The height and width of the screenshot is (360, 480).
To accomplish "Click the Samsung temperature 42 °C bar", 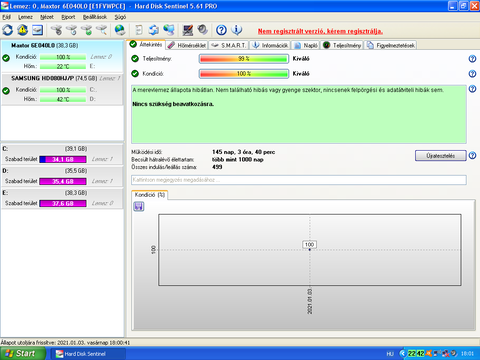I will click(x=63, y=99).
